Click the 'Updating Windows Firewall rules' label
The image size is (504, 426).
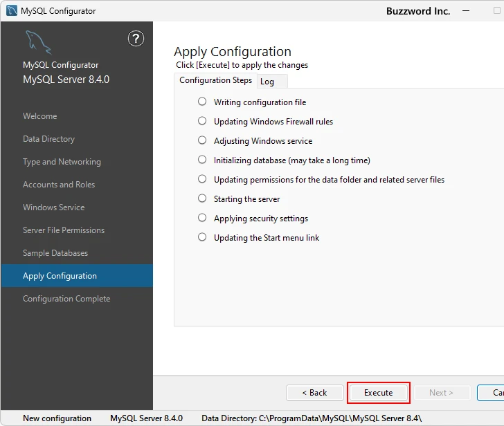tap(273, 121)
